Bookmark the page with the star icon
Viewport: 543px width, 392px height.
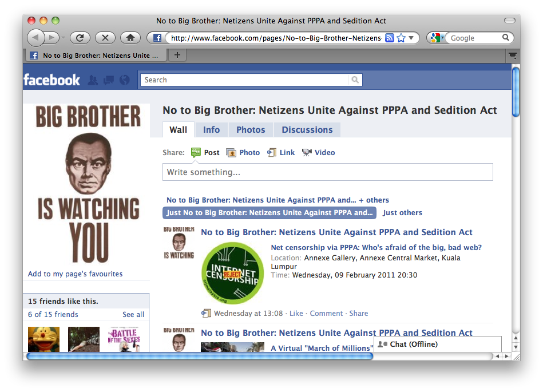tap(401, 38)
